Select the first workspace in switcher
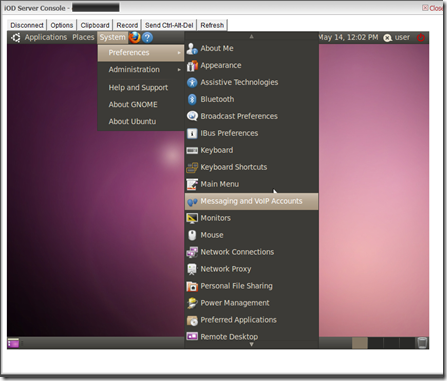Screen dimensions: 447x381 coord(360,343)
